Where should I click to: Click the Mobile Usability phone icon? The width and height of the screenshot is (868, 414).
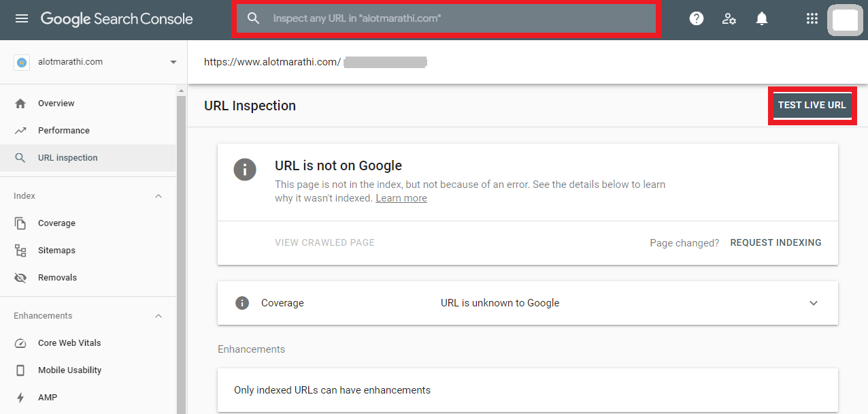click(20, 370)
